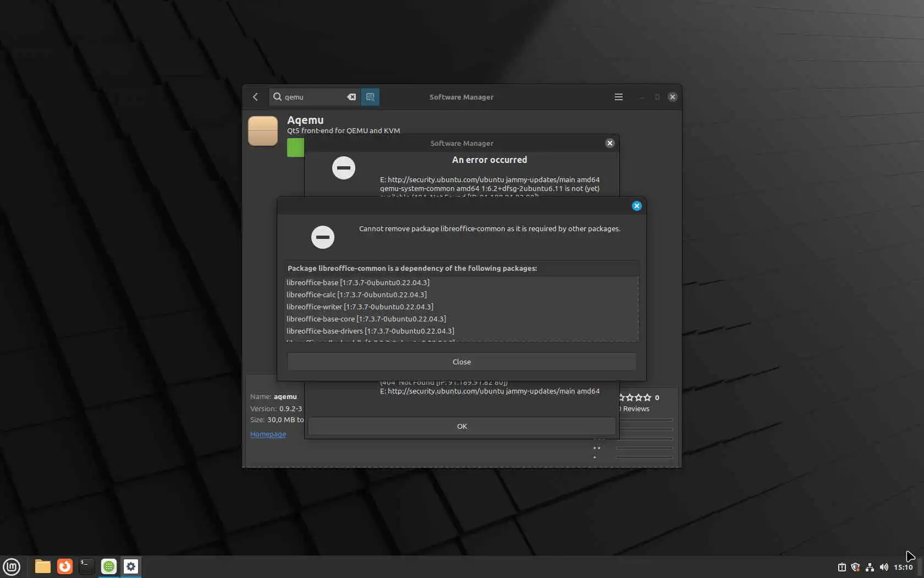
Task: Click the Reviews label
Action: 636,408
